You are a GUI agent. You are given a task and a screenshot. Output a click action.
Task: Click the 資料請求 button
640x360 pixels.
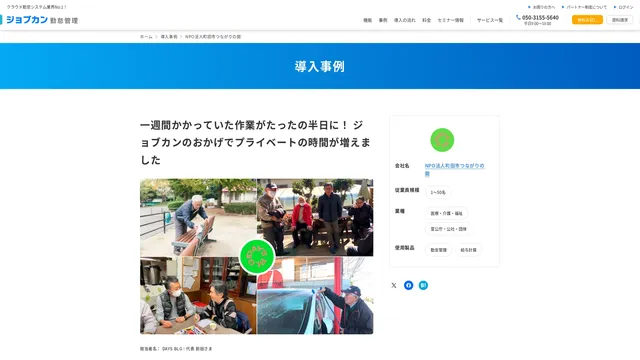click(x=620, y=20)
